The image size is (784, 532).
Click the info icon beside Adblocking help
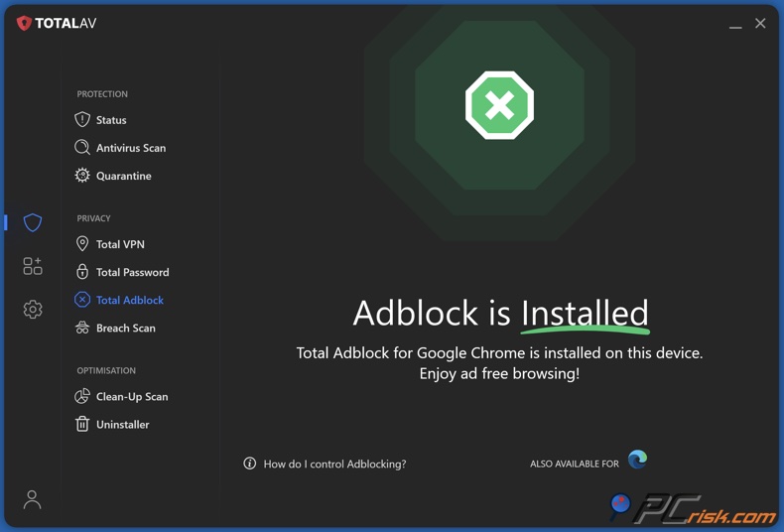click(249, 464)
